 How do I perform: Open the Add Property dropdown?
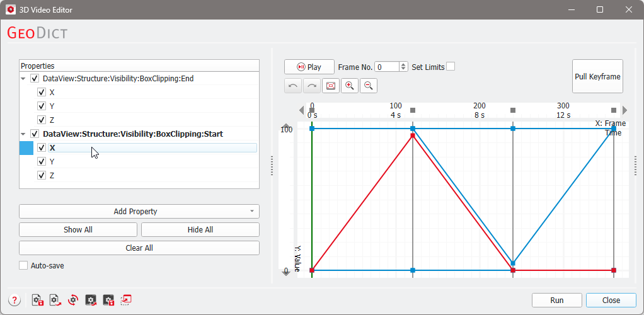(x=139, y=212)
